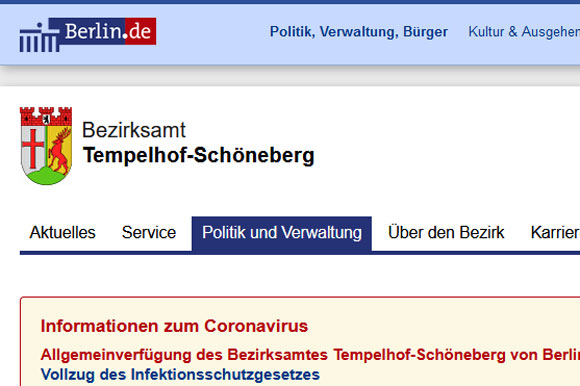Image resolution: width=580 pixels, height=386 pixels.
Task: Click the red castle crown atop crest
Action: click(x=46, y=116)
